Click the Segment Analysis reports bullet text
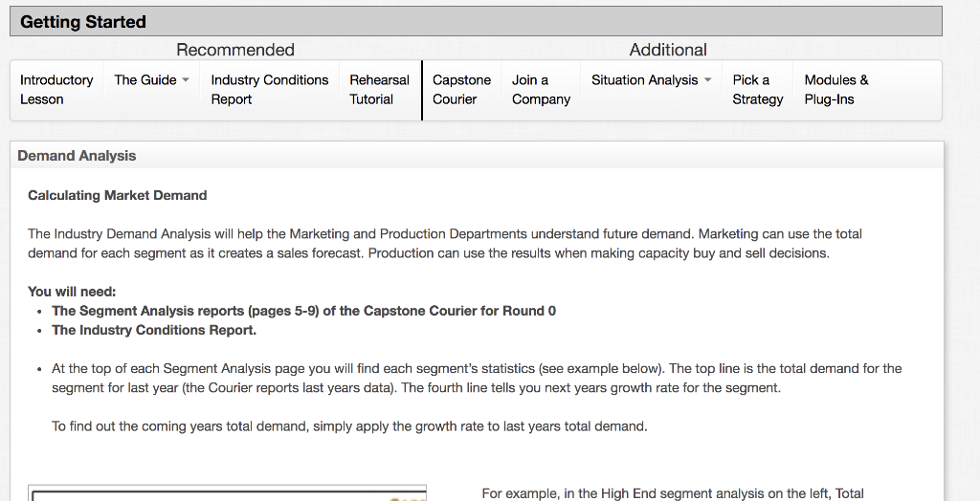The width and height of the screenshot is (980, 501). [303, 311]
